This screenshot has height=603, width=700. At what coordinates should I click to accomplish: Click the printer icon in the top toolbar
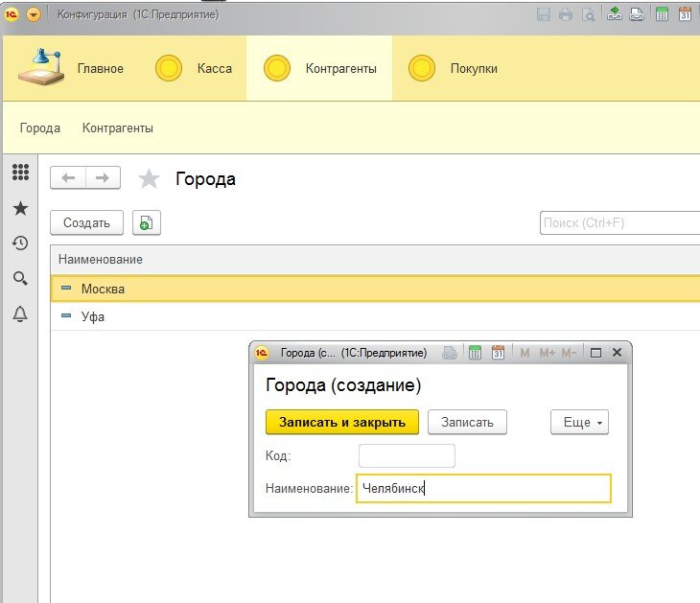(566, 14)
